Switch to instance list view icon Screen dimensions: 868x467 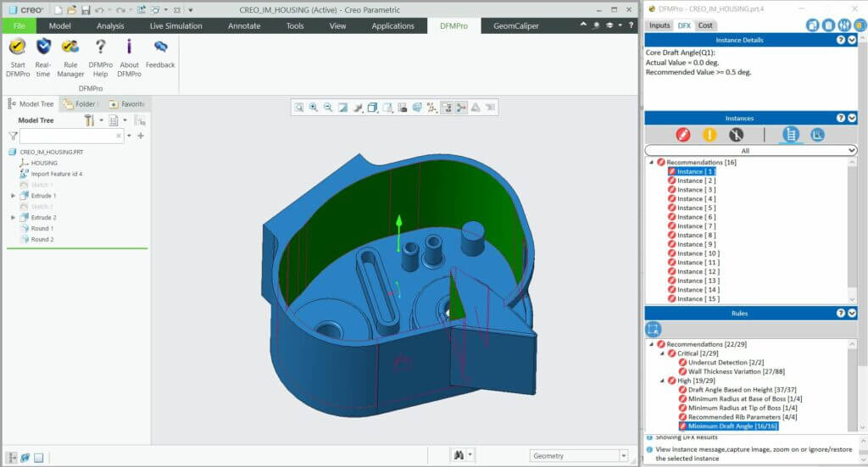pyautogui.click(x=791, y=135)
